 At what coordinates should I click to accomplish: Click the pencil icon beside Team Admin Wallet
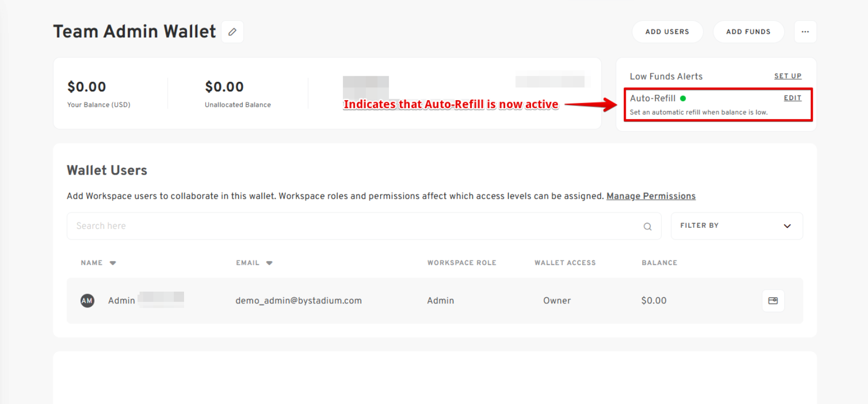coord(232,32)
